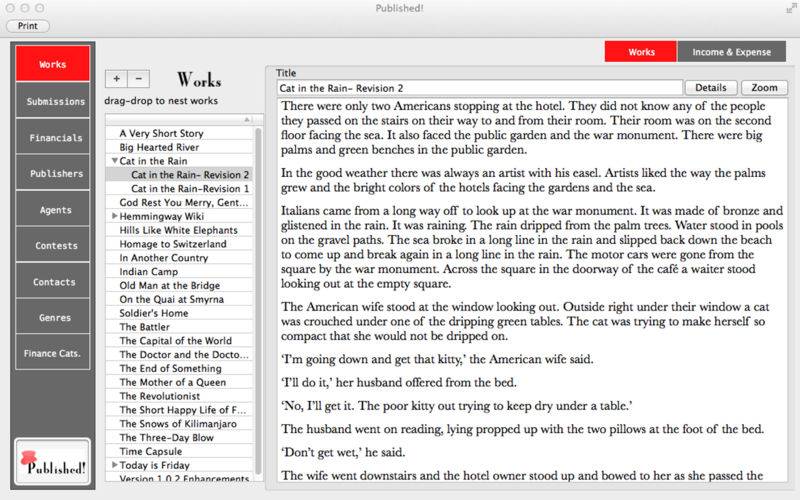Click the Published! logo icon
800x500 pixels.
point(53,461)
